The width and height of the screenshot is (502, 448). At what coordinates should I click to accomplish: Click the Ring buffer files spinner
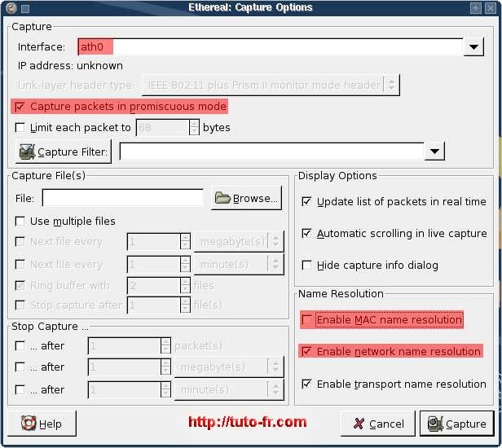click(x=159, y=285)
